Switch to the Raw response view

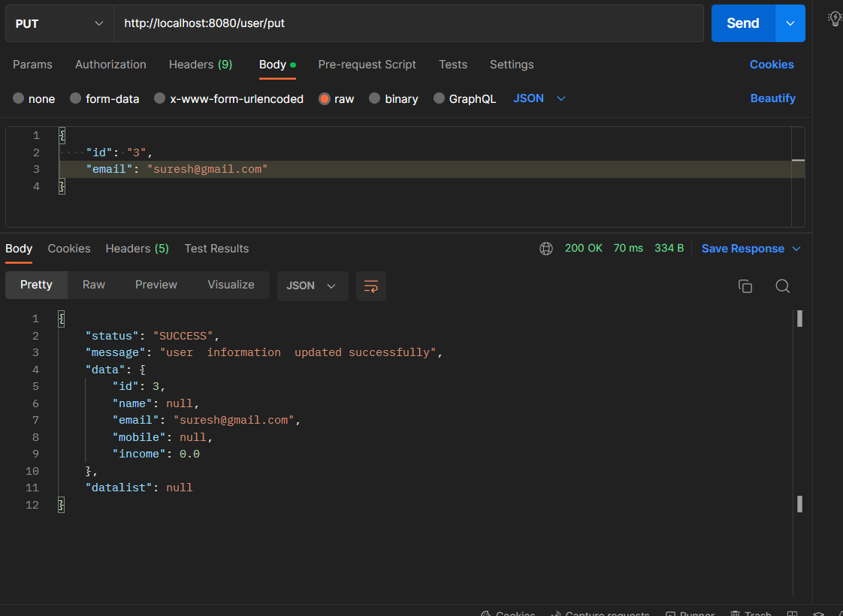[x=94, y=285]
